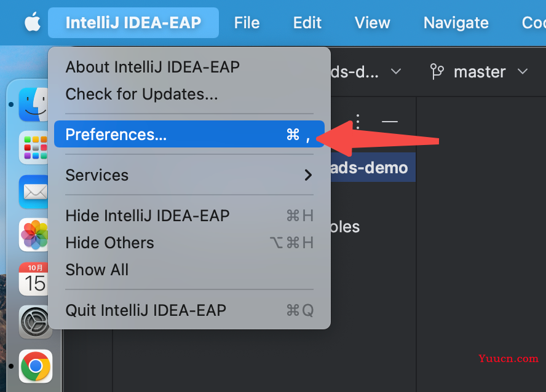Choose Check for Updates... menu entry

click(141, 94)
